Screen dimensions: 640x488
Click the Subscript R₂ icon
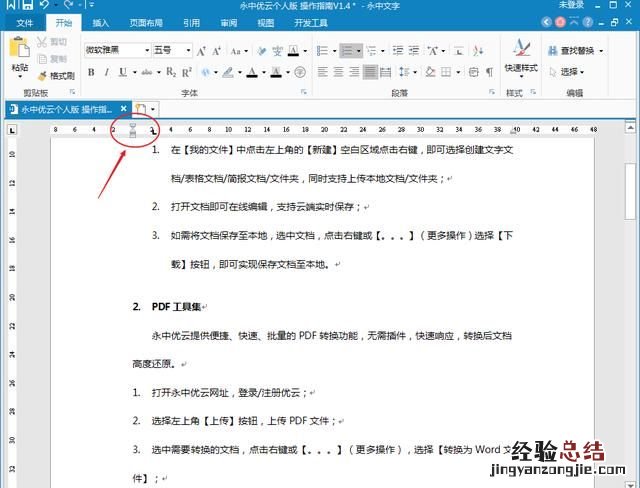[x=171, y=72]
